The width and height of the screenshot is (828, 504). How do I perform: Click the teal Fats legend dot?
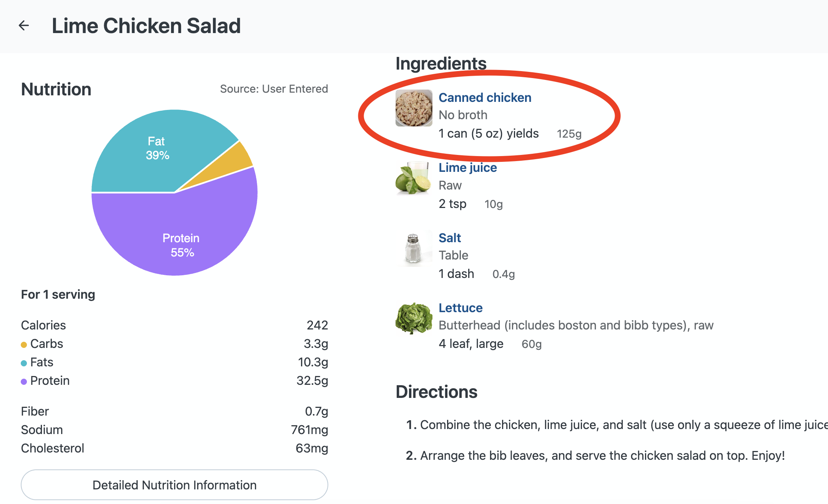point(24,363)
